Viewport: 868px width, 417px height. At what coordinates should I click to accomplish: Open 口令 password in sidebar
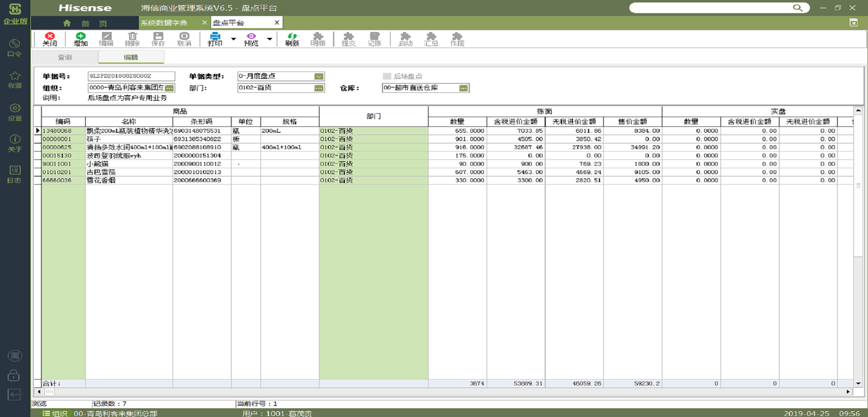[15, 48]
